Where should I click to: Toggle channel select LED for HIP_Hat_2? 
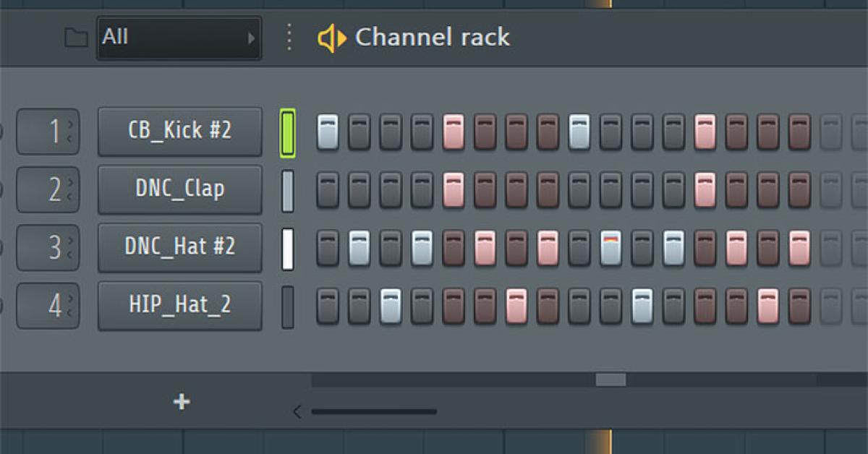(288, 306)
